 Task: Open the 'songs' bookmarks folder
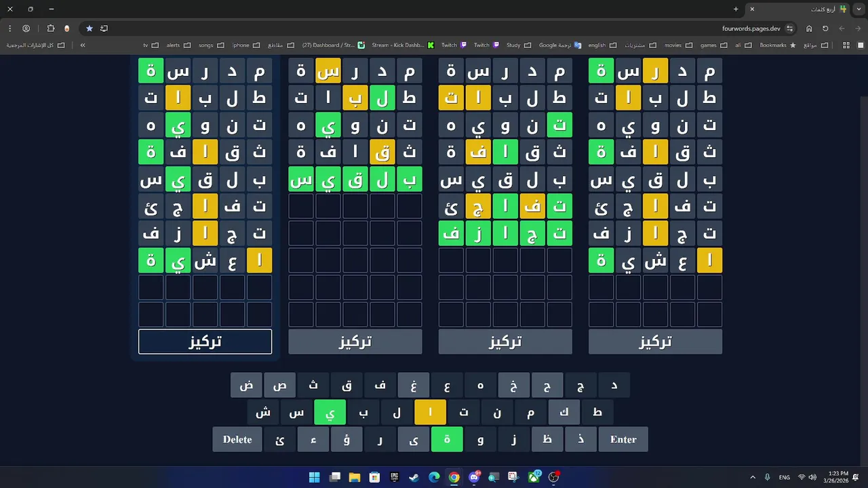click(x=211, y=45)
